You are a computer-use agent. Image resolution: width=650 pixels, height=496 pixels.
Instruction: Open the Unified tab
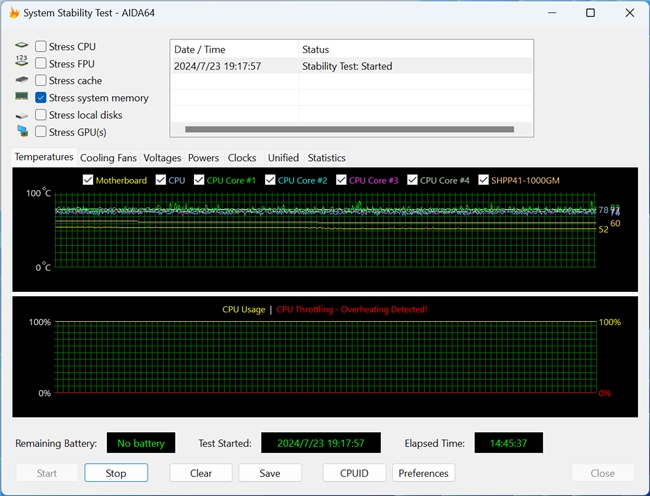tap(283, 158)
